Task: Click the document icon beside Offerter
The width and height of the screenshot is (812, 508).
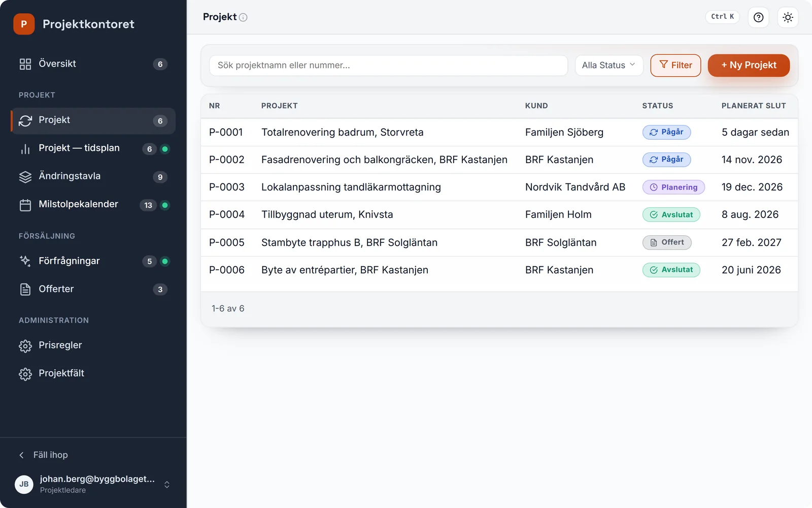Action: click(x=25, y=289)
